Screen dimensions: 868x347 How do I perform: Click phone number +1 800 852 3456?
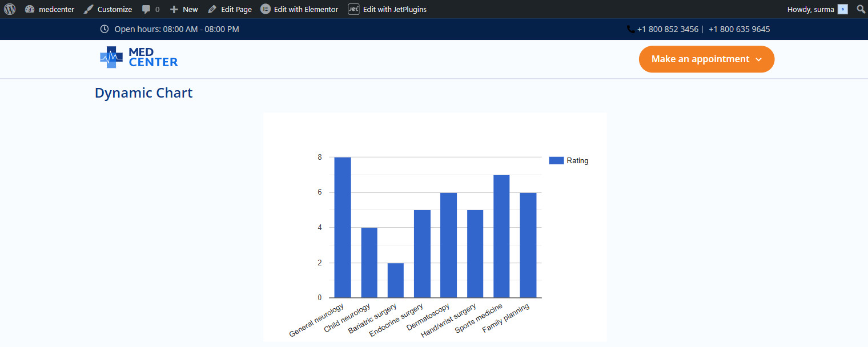tap(668, 29)
